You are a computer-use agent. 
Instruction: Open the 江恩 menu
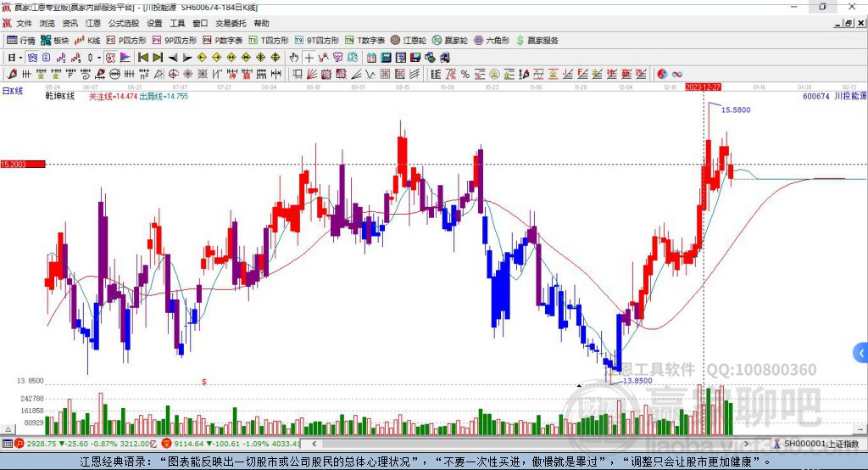(93, 23)
